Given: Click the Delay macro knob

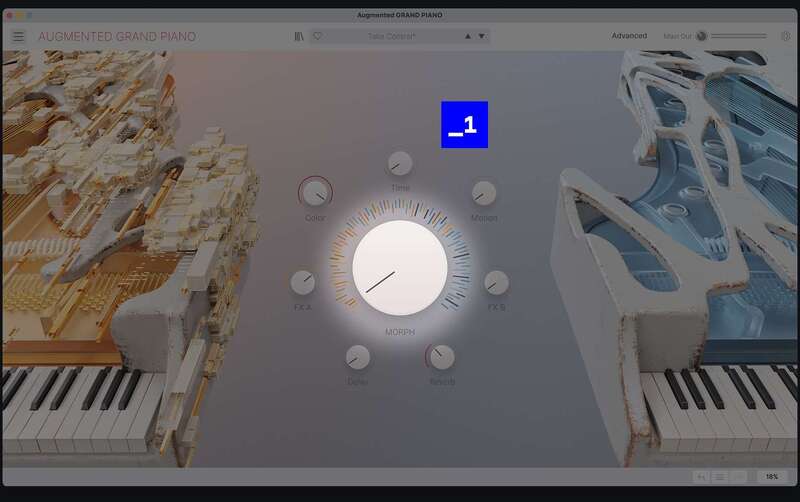Looking at the screenshot, I should pos(358,357).
